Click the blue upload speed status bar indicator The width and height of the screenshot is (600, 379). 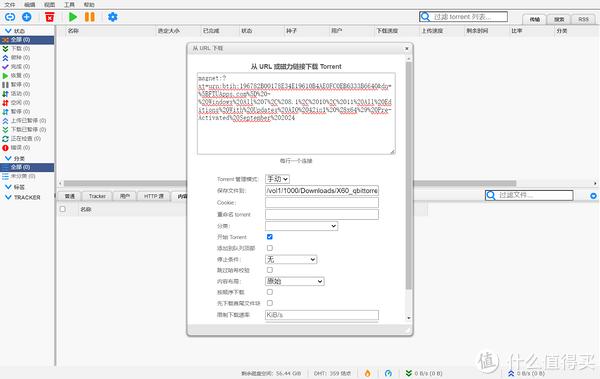tap(526, 373)
